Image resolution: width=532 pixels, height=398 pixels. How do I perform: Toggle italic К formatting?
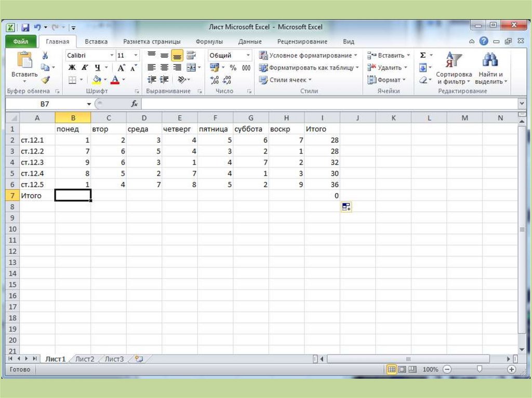tap(84, 67)
